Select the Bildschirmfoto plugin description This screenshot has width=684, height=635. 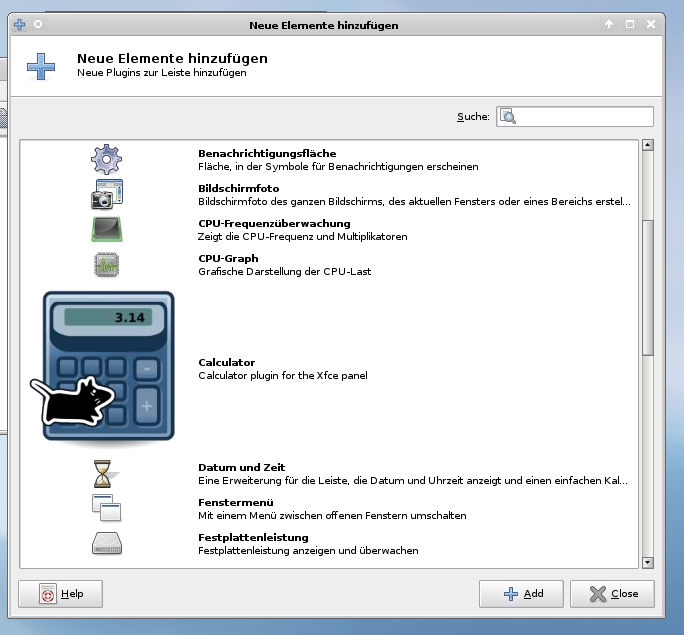(414, 202)
